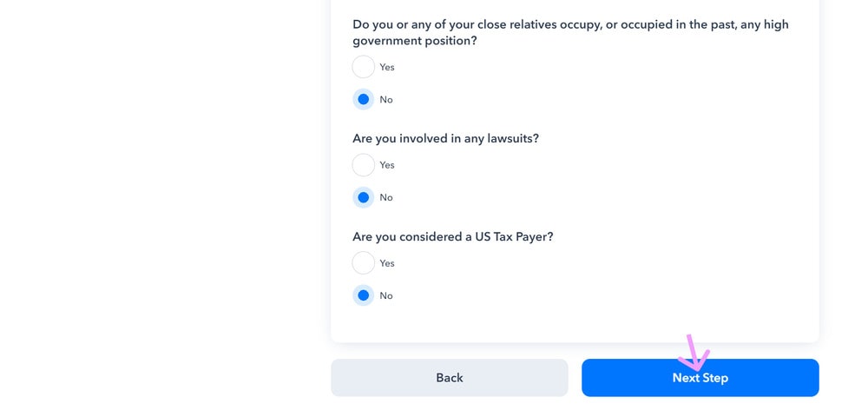Mark No radio for US Tax Payer
Screen dimensions: 868x417
364,296
